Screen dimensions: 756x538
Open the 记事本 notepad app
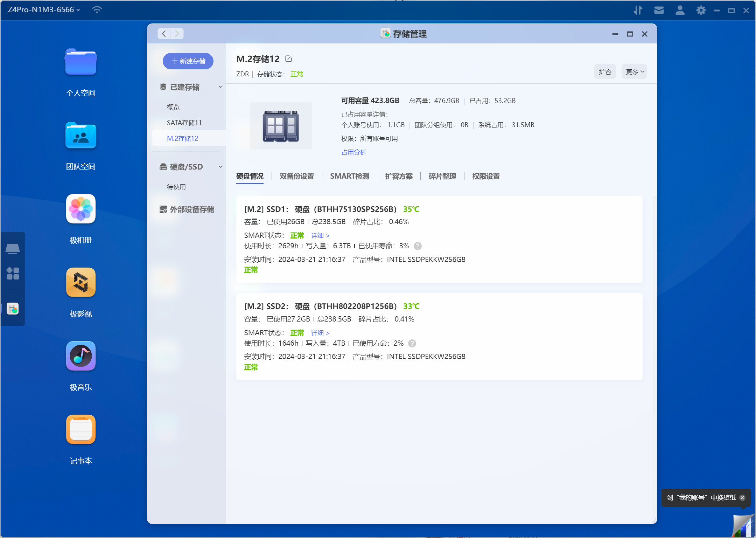click(80, 430)
